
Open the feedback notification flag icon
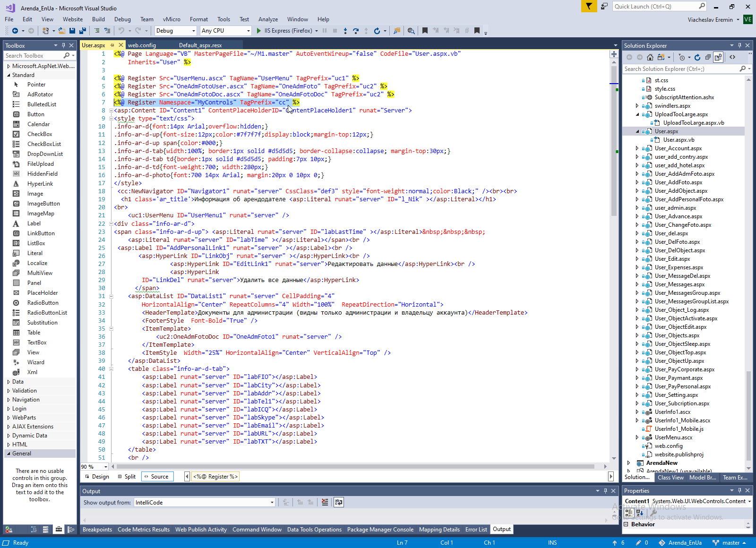point(589,6)
